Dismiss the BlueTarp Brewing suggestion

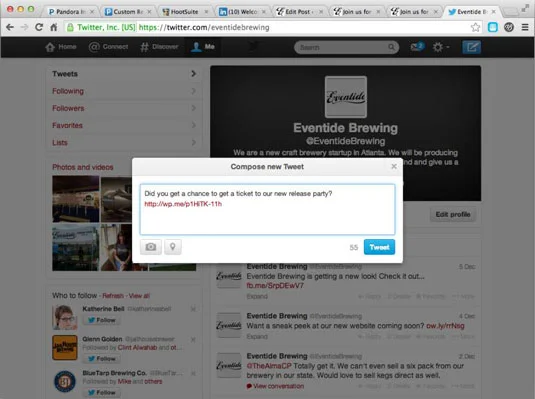pyautogui.click(x=193, y=373)
